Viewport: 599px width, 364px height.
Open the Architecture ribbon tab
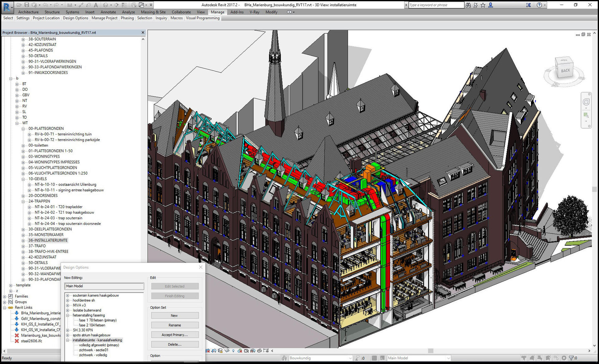click(x=28, y=12)
